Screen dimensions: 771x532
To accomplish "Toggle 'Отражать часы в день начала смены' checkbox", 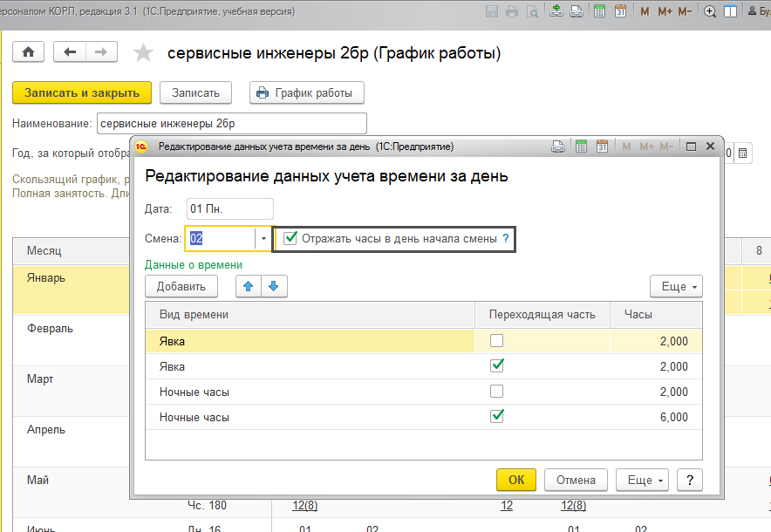I will coord(291,238).
